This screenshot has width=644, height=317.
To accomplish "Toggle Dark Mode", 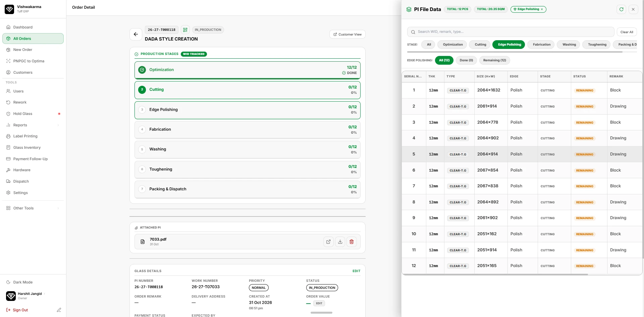I will [x=33, y=282].
